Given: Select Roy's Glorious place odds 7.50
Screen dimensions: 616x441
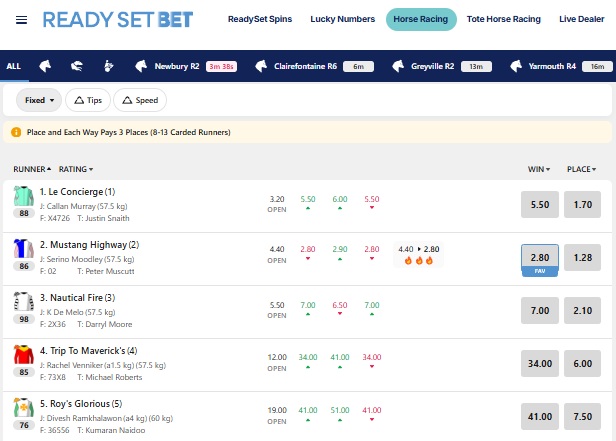Looking at the screenshot, I should pyautogui.click(x=582, y=417).
